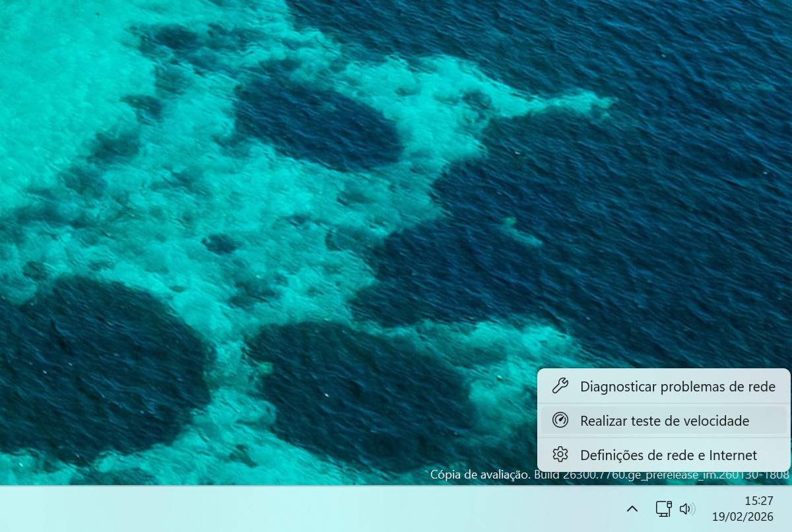Image resolution: width=792 pixels, height=532 pixels.
Task: Open the volume speaker icon in taskbar
Action: [x=686, y=508]
